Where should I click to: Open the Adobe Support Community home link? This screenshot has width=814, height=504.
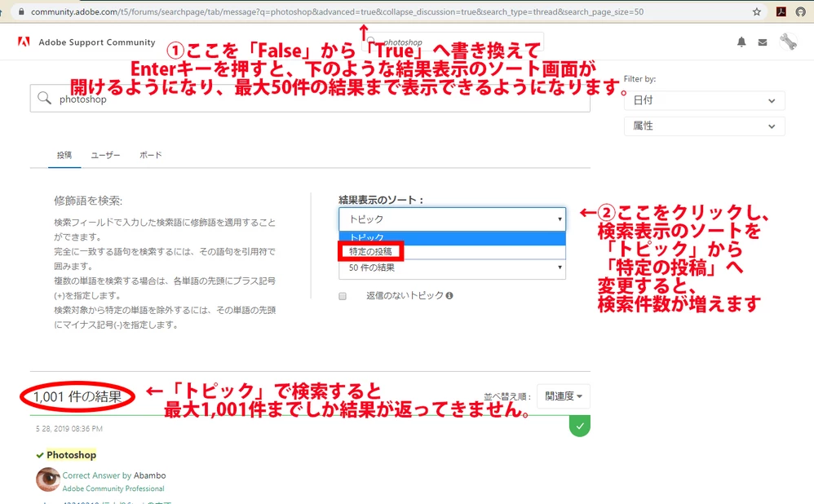[x=96, y=42]
